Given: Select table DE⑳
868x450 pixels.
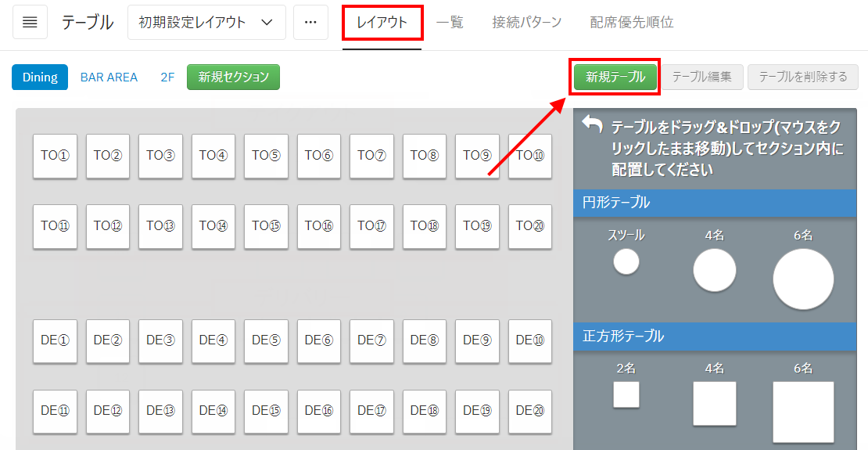Looking at the screenshot, I should (530, 412).
